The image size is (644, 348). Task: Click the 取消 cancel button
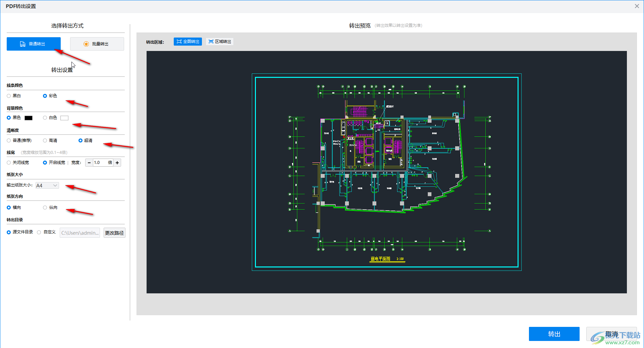pyautogui.click(x=611, y=334)
